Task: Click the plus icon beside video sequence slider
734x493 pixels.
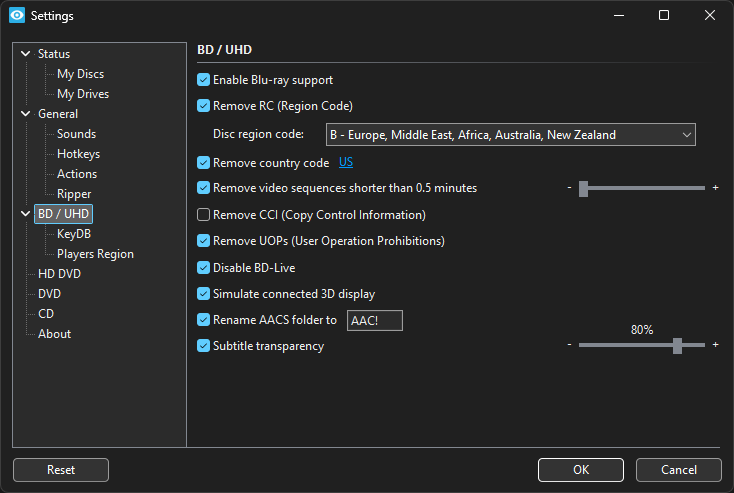Action: (x=715, y=188)
